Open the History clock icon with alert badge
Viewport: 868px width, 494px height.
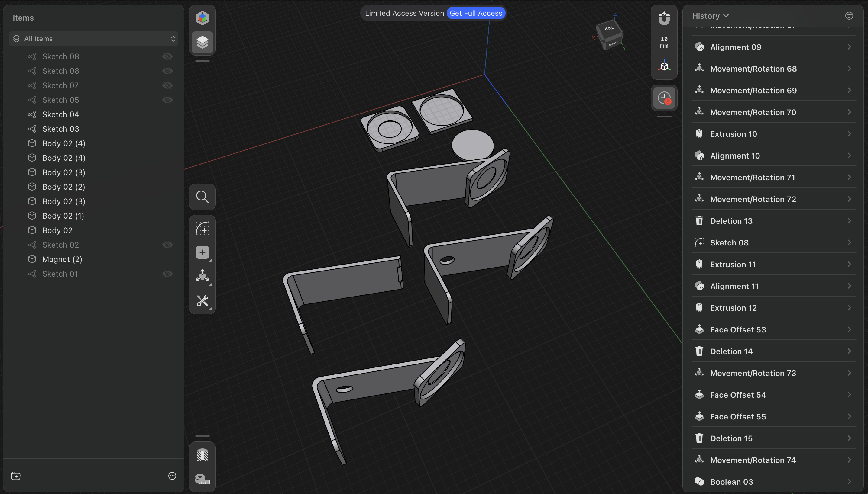tap(664, 98)
